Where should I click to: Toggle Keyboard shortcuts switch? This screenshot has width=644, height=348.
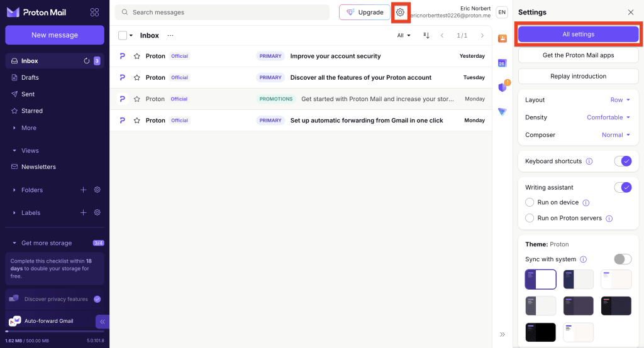[x=623, y=161]
